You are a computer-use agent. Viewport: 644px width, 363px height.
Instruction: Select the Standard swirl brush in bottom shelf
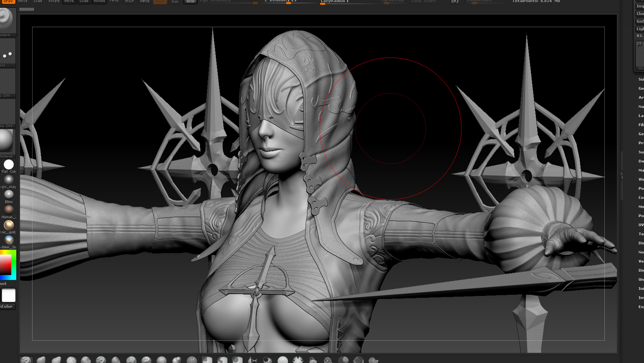click(x=26, y=360)
